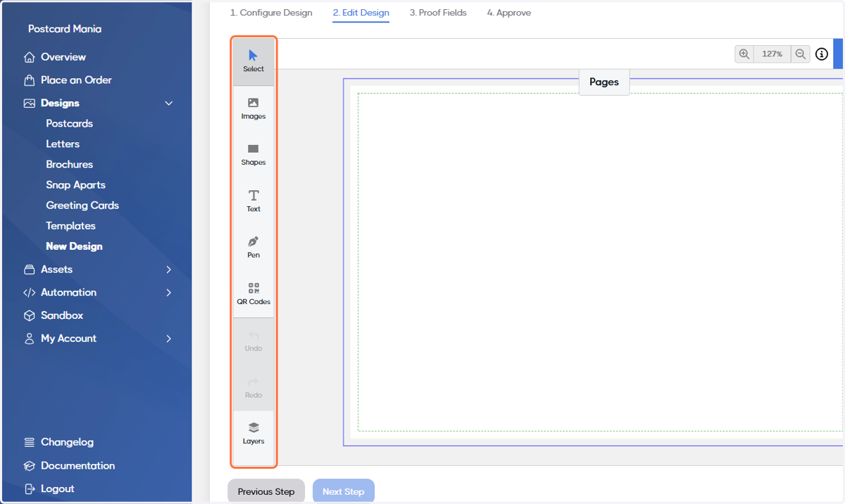
Task: Click inside the blank design canvas
Action: pos(599,262)
